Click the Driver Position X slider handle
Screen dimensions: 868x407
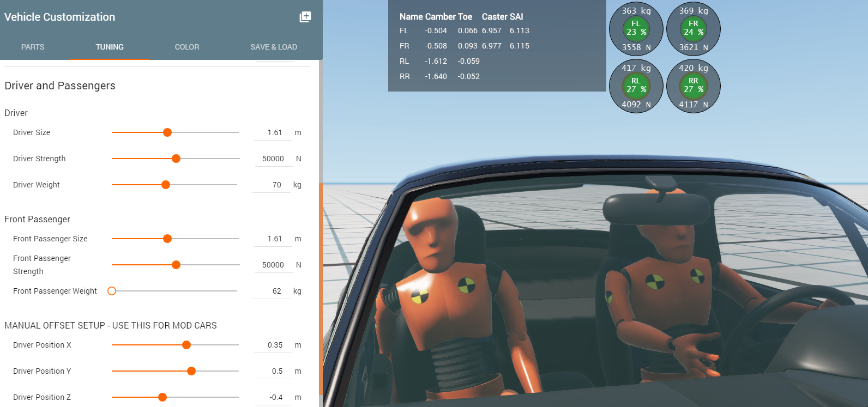click(x=186, y=345)
